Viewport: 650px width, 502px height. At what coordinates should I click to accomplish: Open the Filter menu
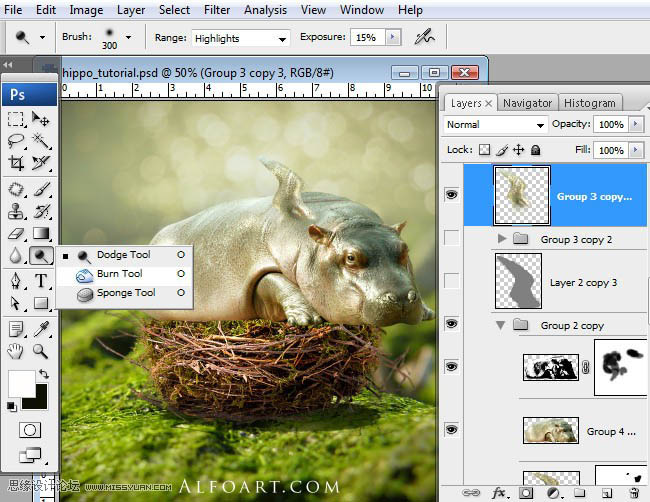click(217, 10)
